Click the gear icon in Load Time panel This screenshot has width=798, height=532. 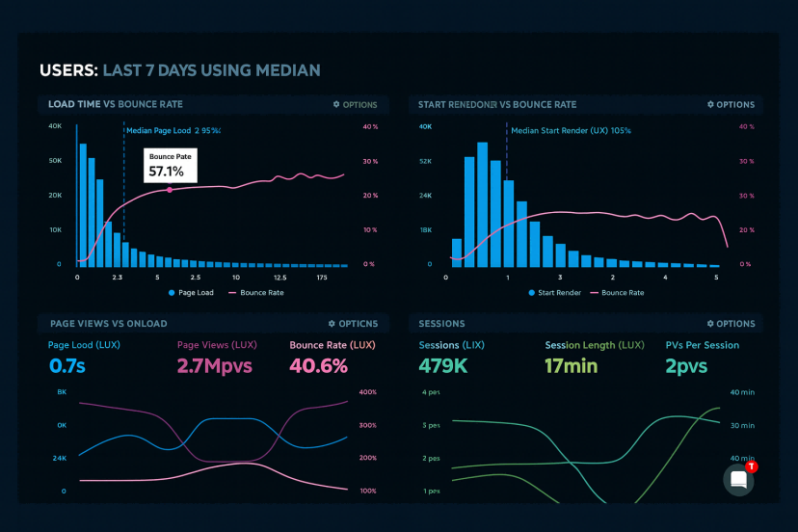(x=336, y=104)
